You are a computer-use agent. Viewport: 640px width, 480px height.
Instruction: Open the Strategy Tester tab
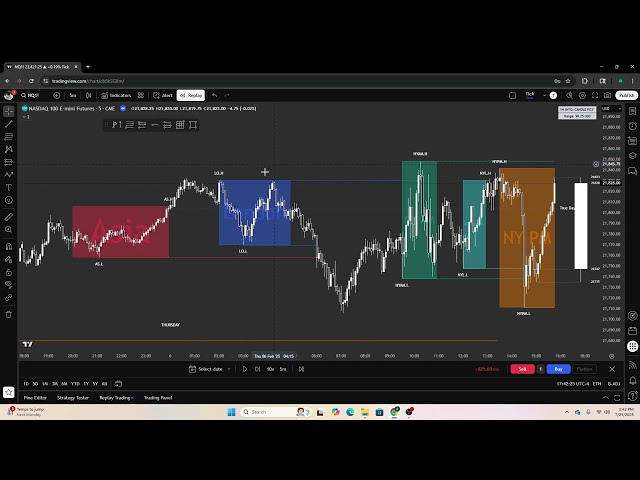pos(73,398)
